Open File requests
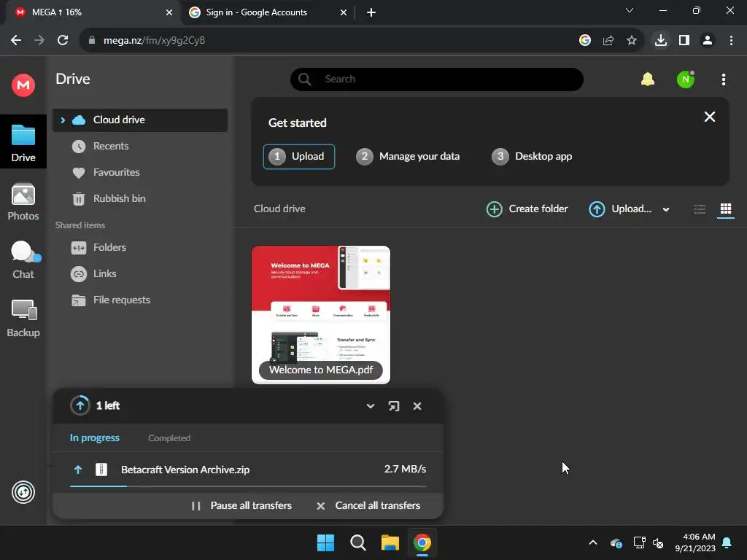The width and height of the screenshot is (747, 560). (x=122, y=300)
